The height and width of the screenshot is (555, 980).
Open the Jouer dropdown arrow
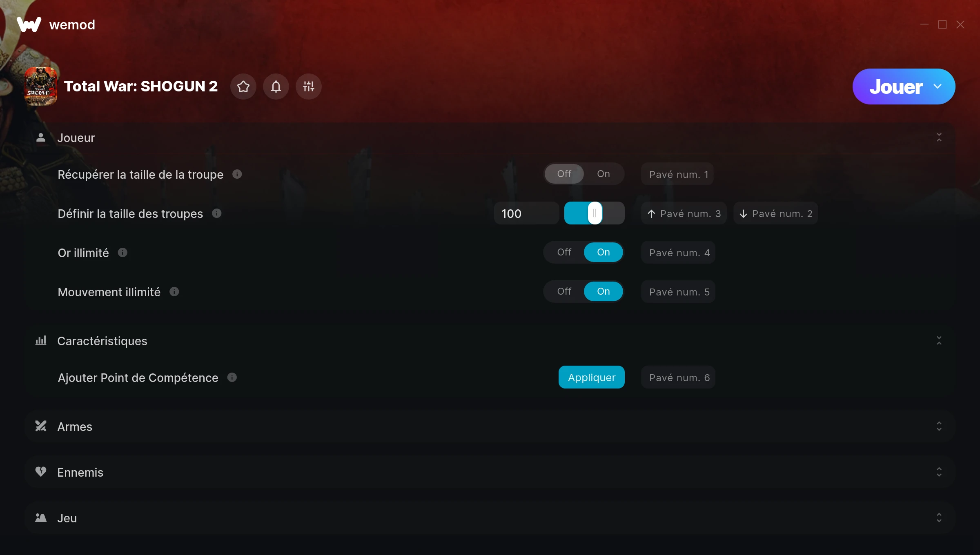click(938, 87)
